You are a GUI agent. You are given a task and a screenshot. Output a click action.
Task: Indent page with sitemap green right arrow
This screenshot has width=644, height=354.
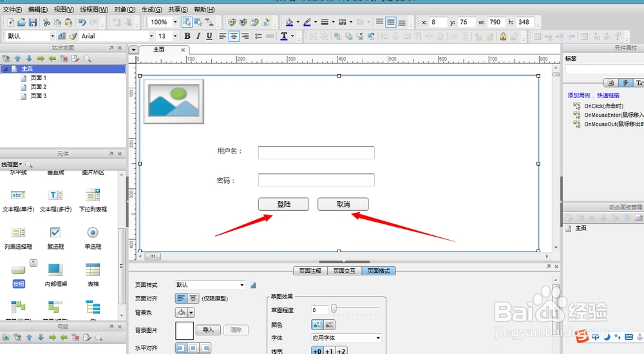coord(41,59)
